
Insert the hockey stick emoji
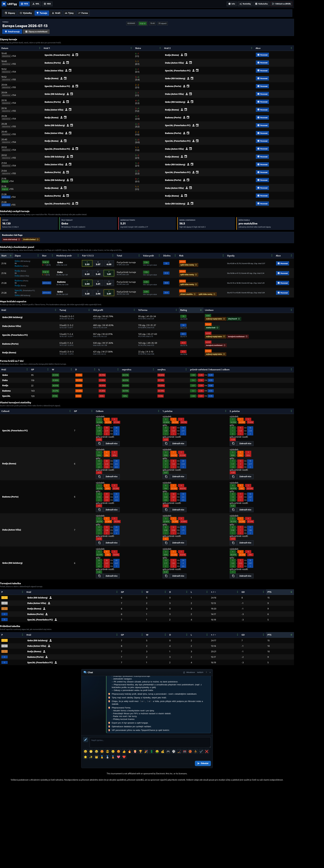[x=179, y=751]
